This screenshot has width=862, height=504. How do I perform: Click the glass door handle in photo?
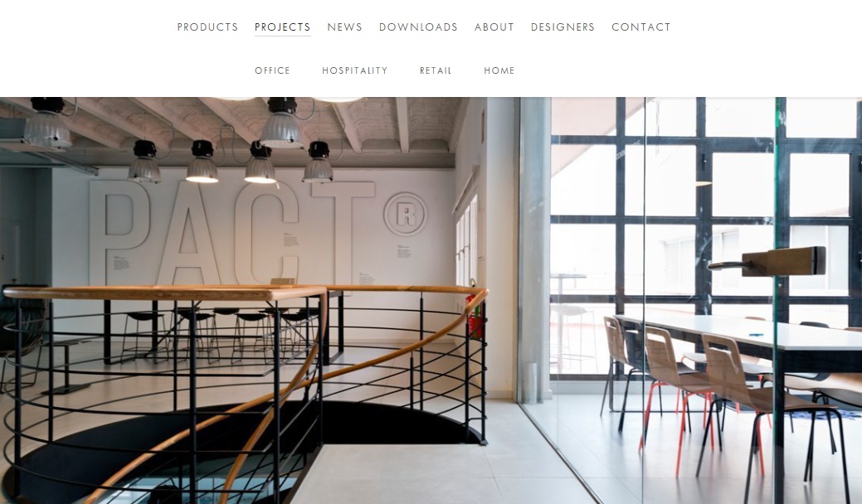point(767,261)
